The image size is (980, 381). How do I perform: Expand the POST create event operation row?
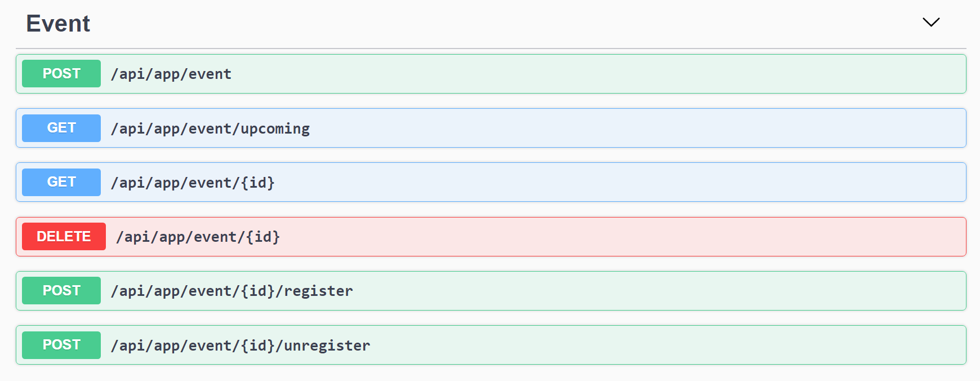563,74
